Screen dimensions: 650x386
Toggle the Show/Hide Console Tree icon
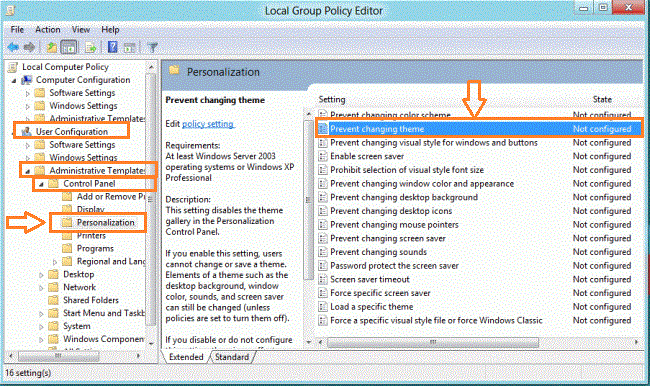coord(69,47)
